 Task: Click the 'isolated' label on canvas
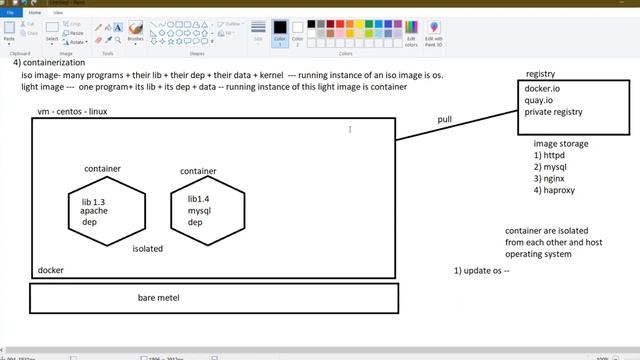click(x=147, y=249)
